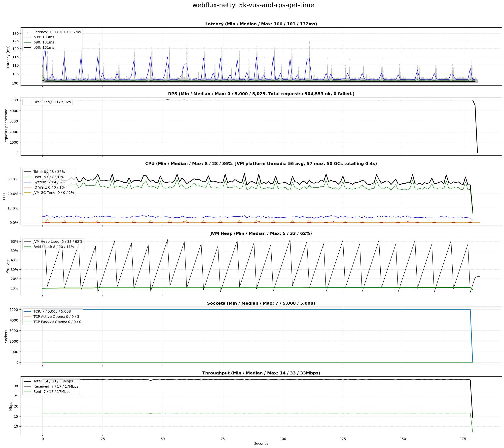
Task: Select the p90 103ms legend label
Action: 44,42
